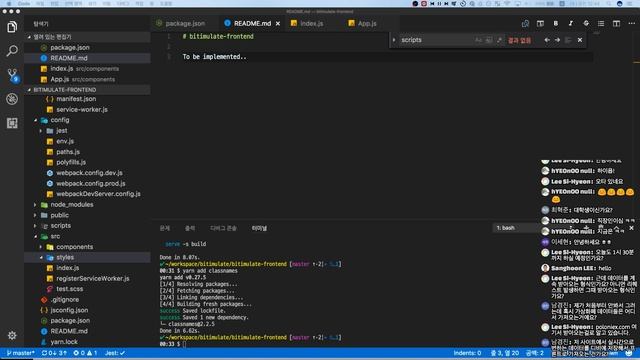Open the Code menu in macOS menu bar

pyautogui.click(x=24, y=3)
